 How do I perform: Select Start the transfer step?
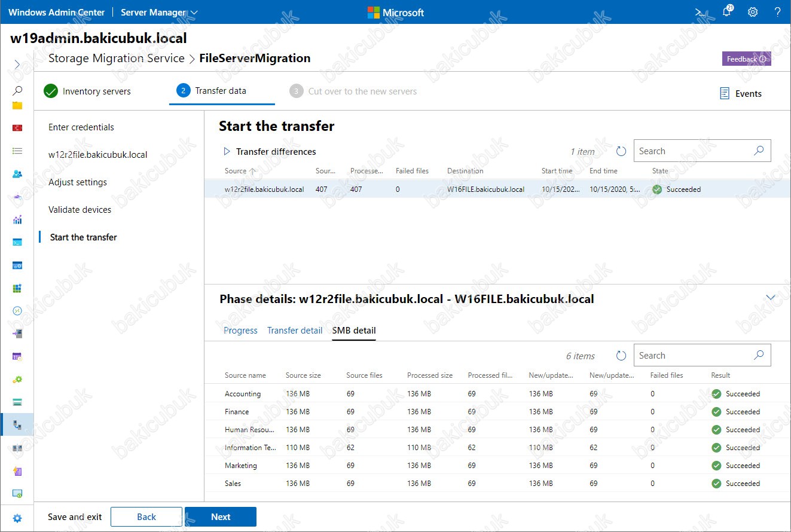[x=84, y=237]
